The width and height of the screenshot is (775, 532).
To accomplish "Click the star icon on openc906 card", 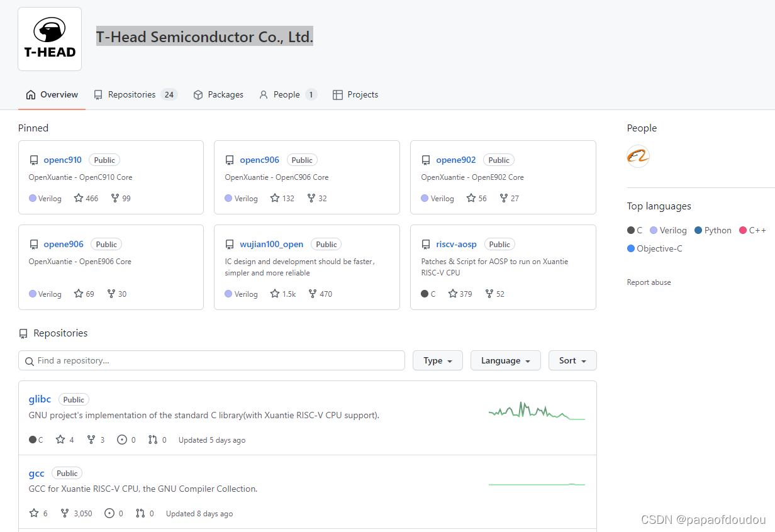I will click(x=275, y=198).
